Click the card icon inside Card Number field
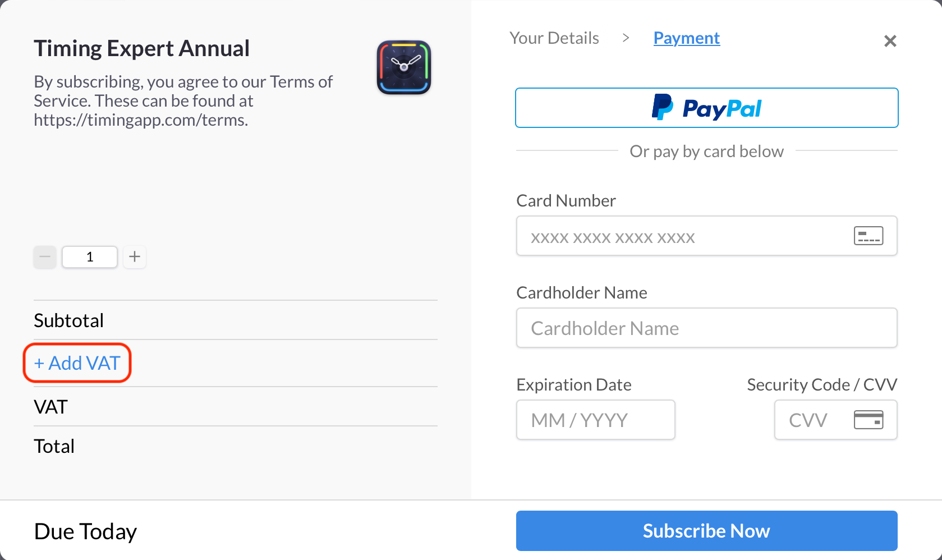The image size is (942, 560). pyautogui.click(x=868, y=236)
